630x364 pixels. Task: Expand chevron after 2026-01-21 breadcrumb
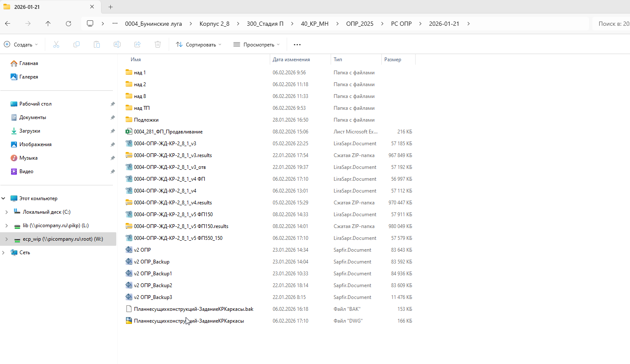[468, 24]
